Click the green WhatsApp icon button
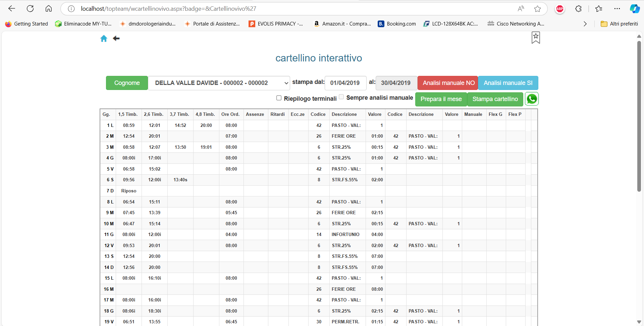644x326 pixels. [x=532, y=99]
